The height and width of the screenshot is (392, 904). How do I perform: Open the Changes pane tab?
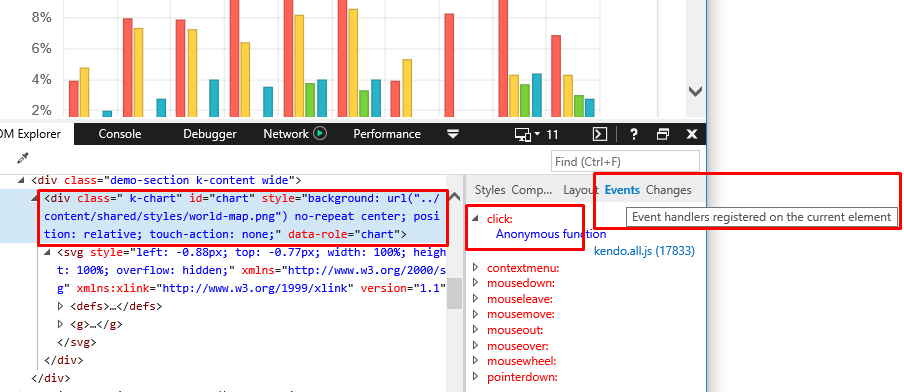click(668, 190)
